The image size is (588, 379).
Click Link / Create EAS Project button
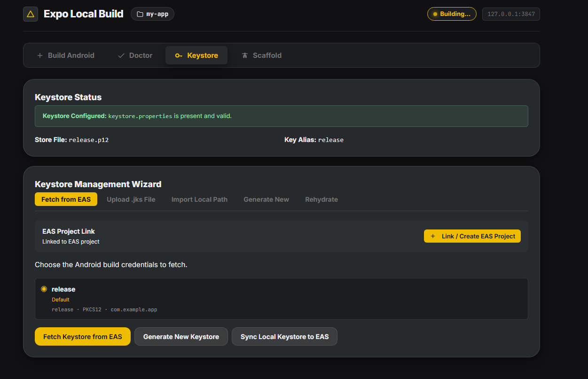472,236
